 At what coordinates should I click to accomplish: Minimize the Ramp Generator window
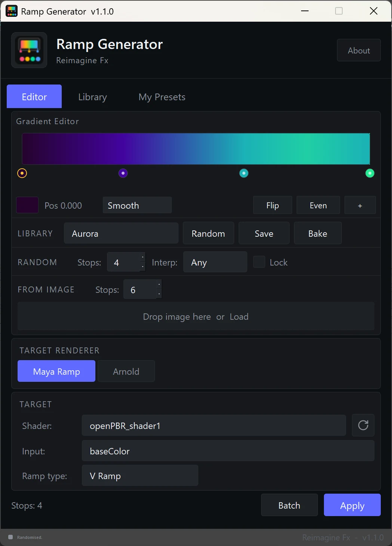click(x=305, y=11)
